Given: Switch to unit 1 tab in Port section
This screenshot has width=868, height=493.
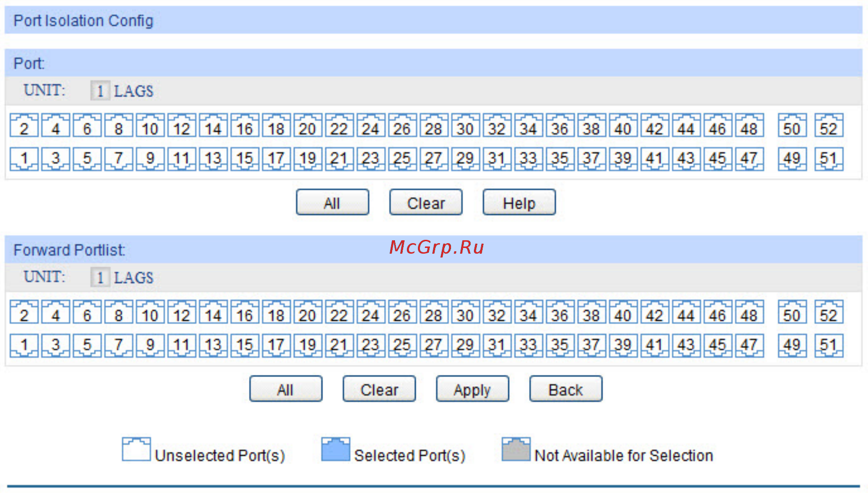Looking at the screenshot, I should point(100,90).
